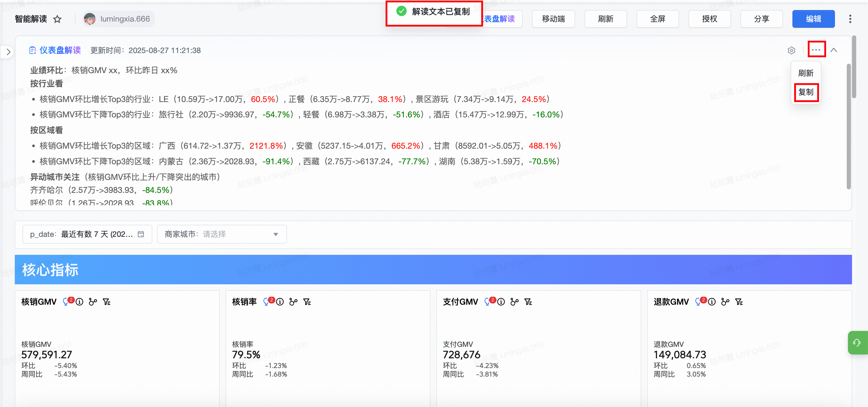Click the green support headset floating icon
Viewport: 868px width, 407px height.
pos(857,342)
